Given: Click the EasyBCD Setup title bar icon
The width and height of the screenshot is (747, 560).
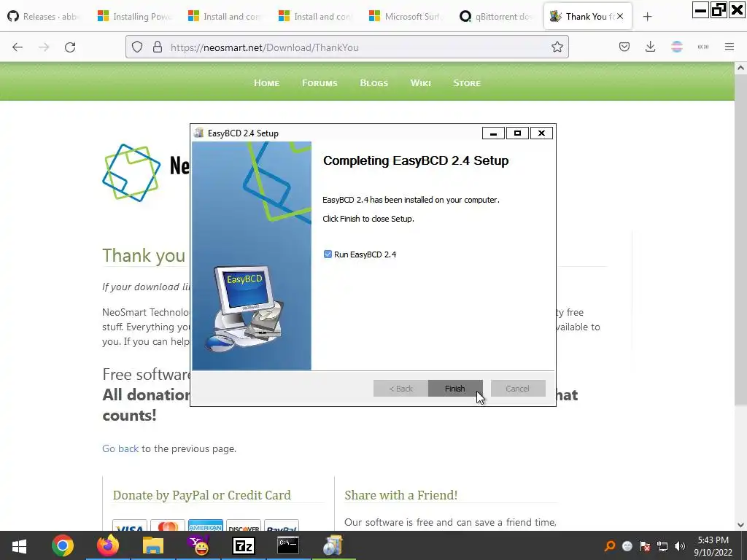Looking at the screenshot, I should coord(199,133).
